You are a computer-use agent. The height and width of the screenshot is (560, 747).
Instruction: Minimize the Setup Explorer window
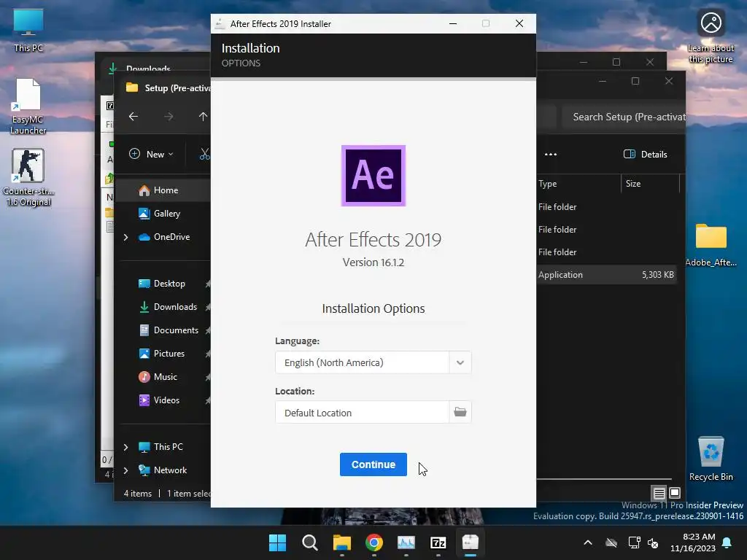coord(602,81)
